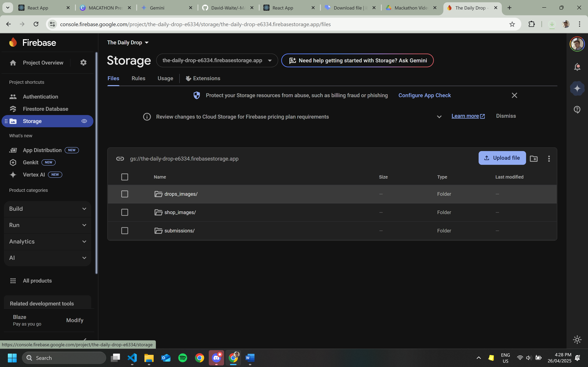The height and width of the screenshot is (367, 588).
Task: Switch to the Rules tab
Action: (x=138, y=78)
